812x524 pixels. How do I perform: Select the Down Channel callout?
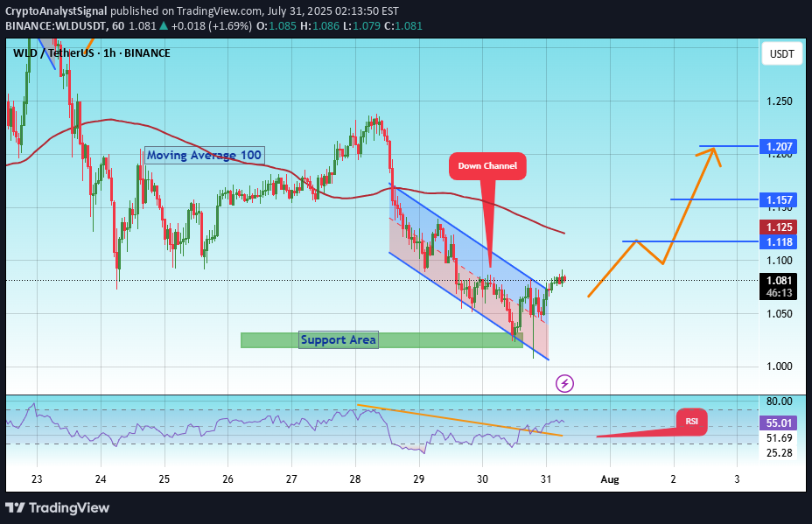(487, 166)
